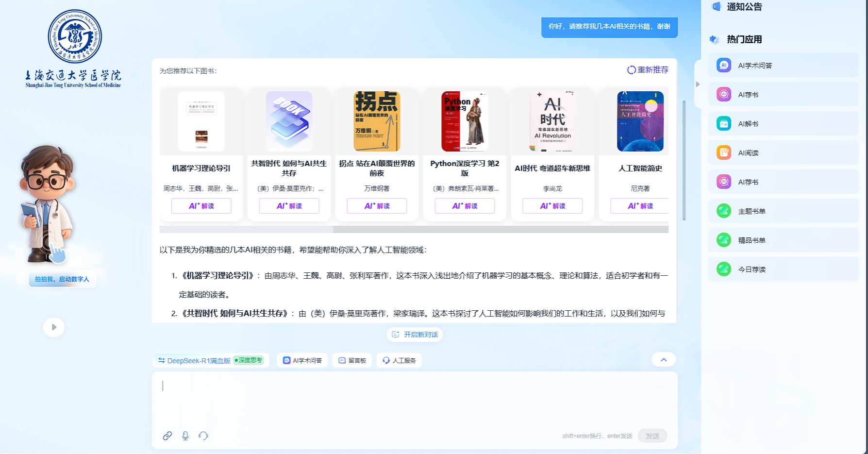The image size is (868, 454).
Task: Select the 留言板 shortcut tab
Action: coord(352,360)
